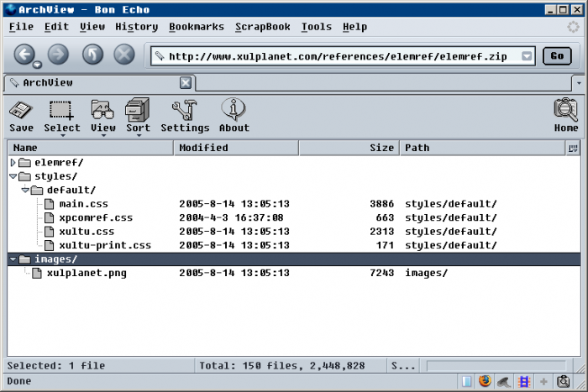Image resolution: width=588 pixels, height=392 pixels.
Task: Click the xulplanet.png file icon
Action: [x=37, y=273]
